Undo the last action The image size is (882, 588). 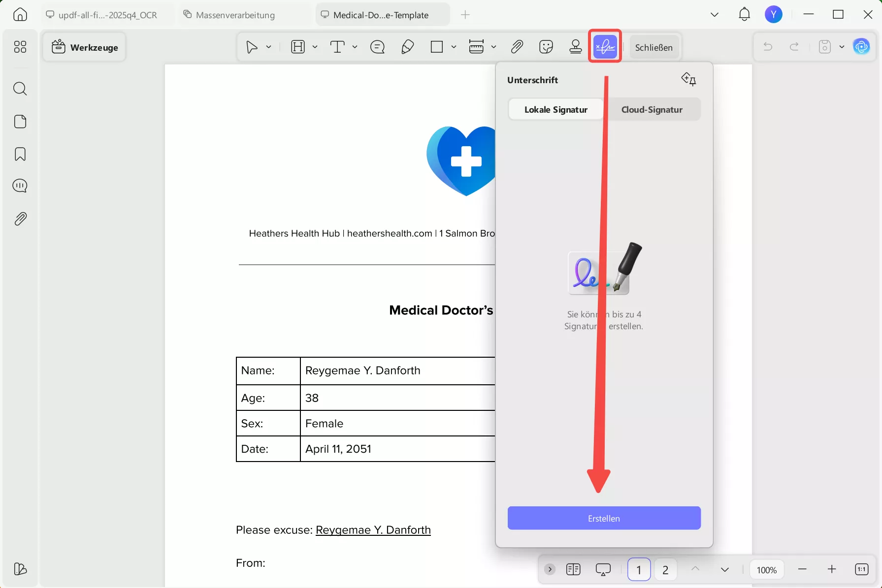click(x=768, y=47)
